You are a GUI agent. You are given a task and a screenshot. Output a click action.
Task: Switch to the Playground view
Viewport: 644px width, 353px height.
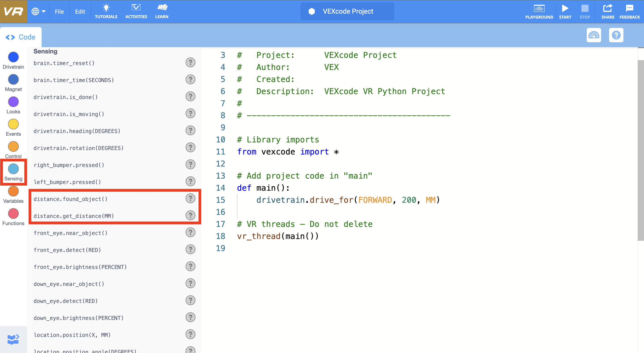coord(539,11)
